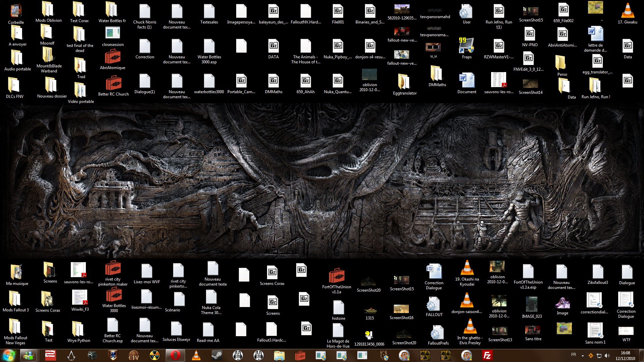
Task: Open the AbriAtomique toolbox icon
Action: tap(113, 59)
